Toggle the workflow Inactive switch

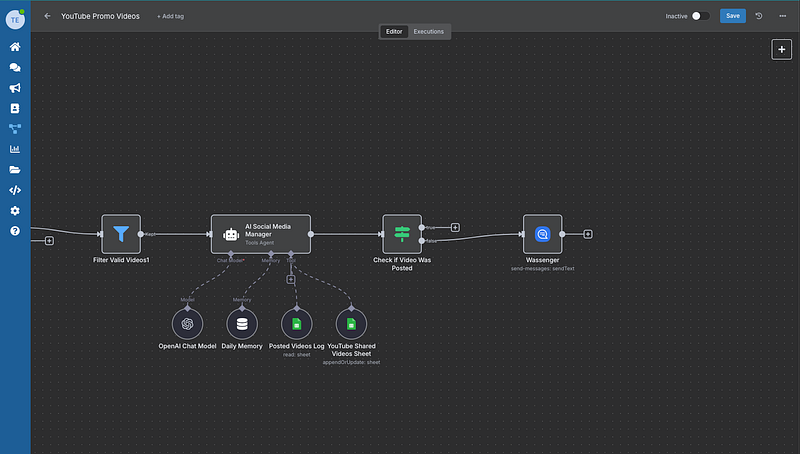click(701, 16)
